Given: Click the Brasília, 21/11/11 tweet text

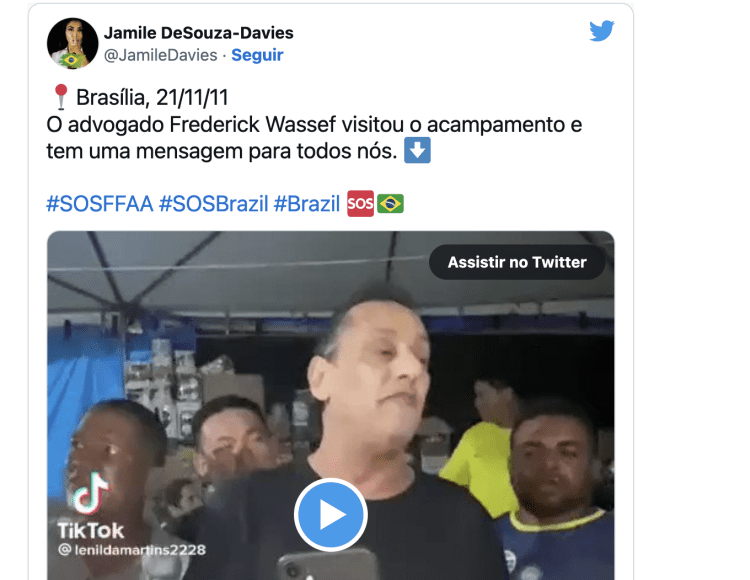Looking at the screenshot, I should point(152,98).
